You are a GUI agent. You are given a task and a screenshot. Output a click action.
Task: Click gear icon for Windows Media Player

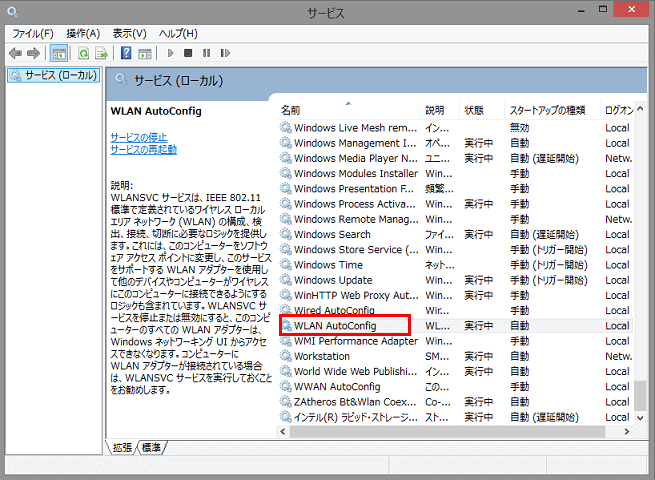(x=286, y=158)
